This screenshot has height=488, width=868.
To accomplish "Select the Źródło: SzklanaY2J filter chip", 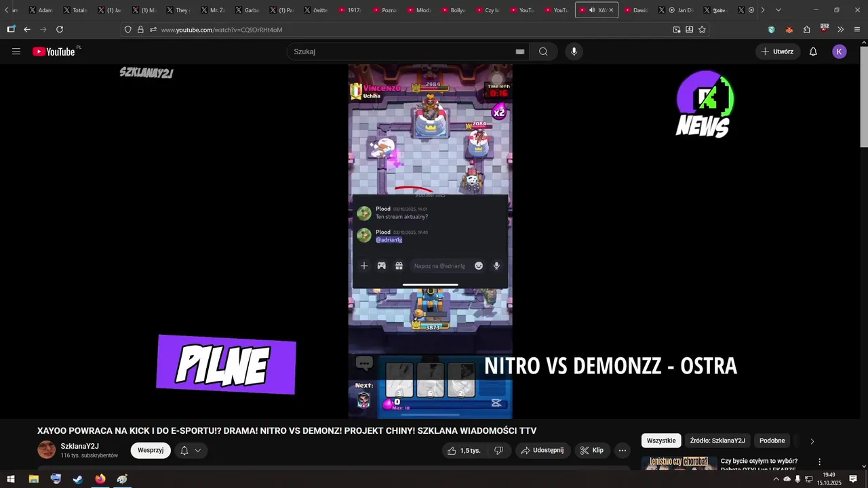I will pyautogui.click(x=717, y=441).
